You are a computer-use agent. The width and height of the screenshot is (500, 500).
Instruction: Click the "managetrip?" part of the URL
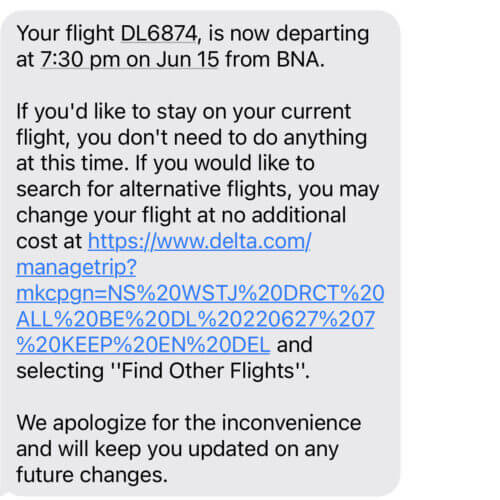click(x=76, y=267)
